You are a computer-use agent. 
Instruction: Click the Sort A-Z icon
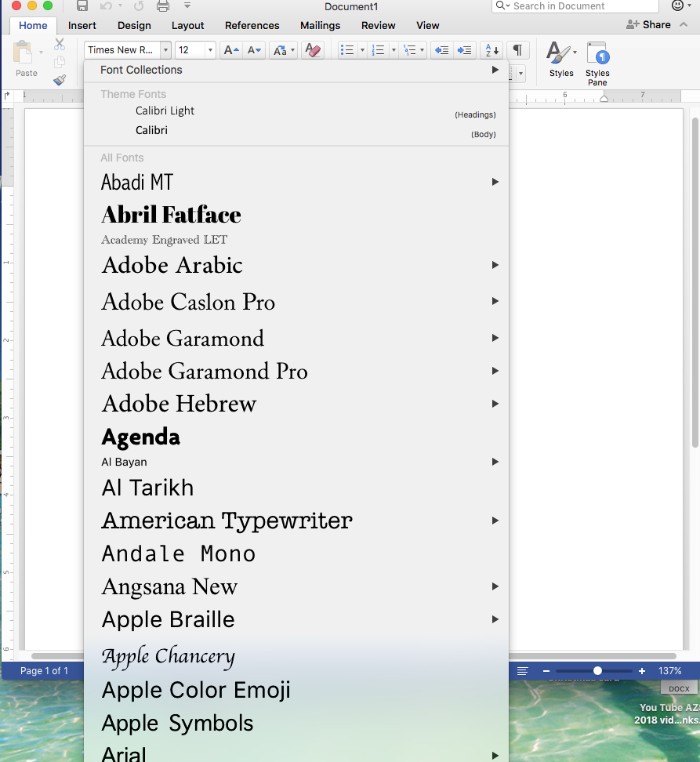point(491,50)
